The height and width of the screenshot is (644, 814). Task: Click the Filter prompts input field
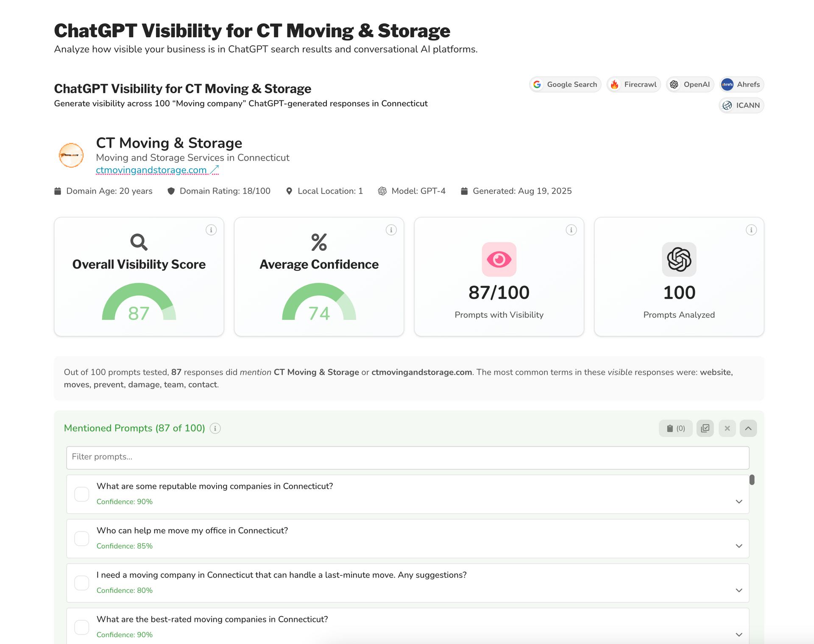[407, 457]
